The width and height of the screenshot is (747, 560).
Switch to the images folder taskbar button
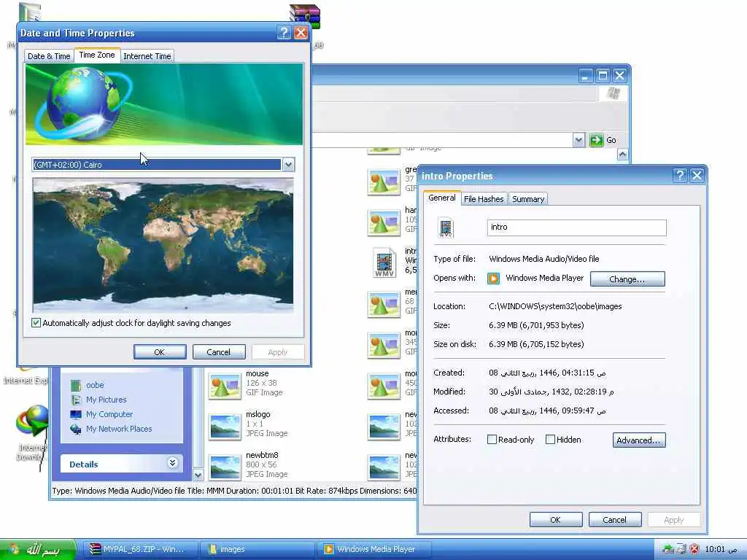click(258, 550)
